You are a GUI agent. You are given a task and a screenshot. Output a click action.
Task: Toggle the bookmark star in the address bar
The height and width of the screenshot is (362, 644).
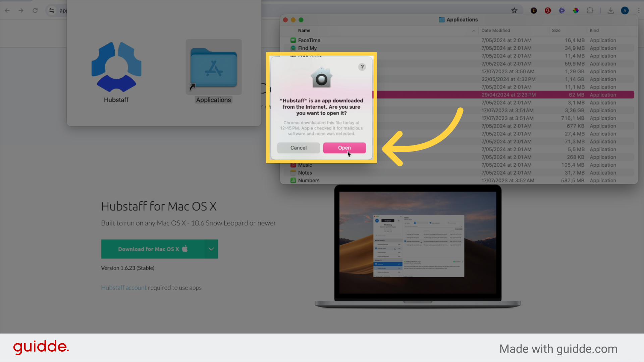[514, 10]
